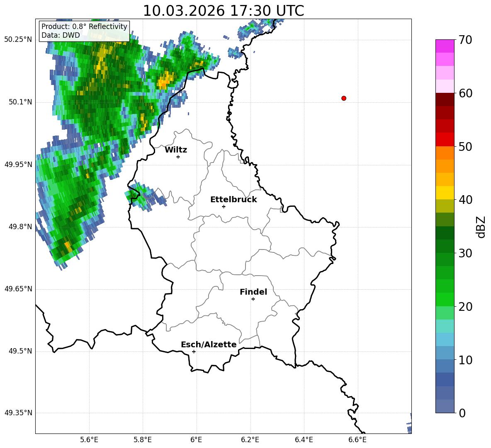Click the yellow colorbar segment at 40
Screen dimensions: 491x448
pos(445,193)
